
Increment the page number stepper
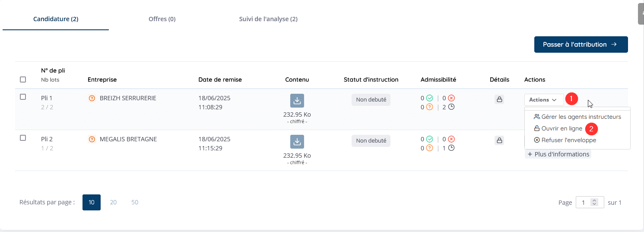[595, 200]
